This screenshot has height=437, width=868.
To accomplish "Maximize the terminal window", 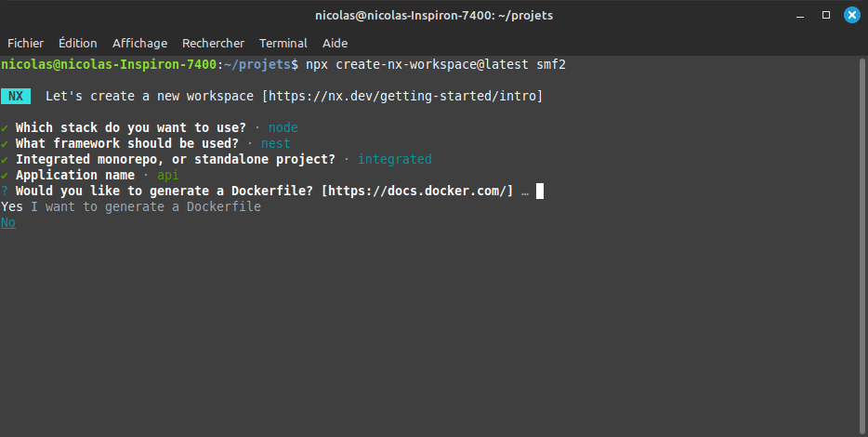I will 826,15.
